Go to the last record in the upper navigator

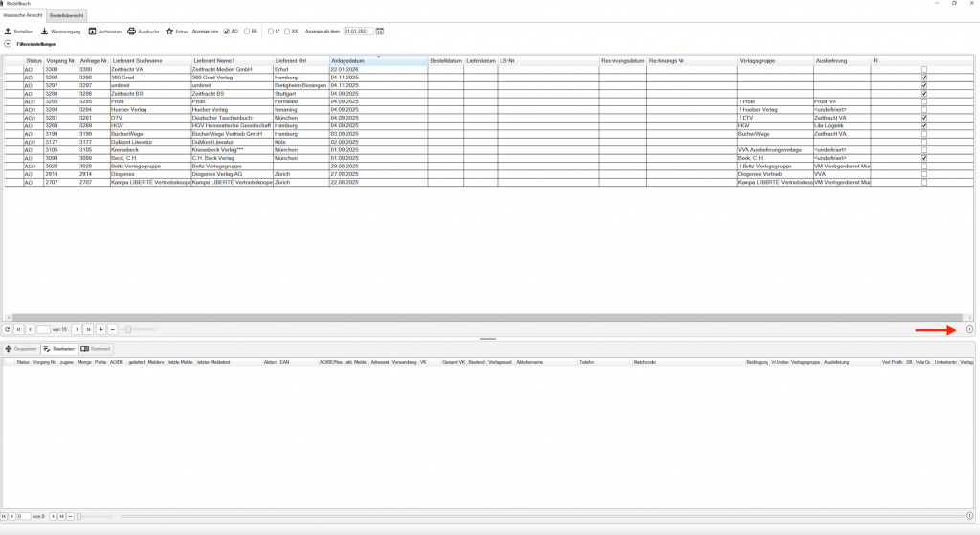point(89,329)
